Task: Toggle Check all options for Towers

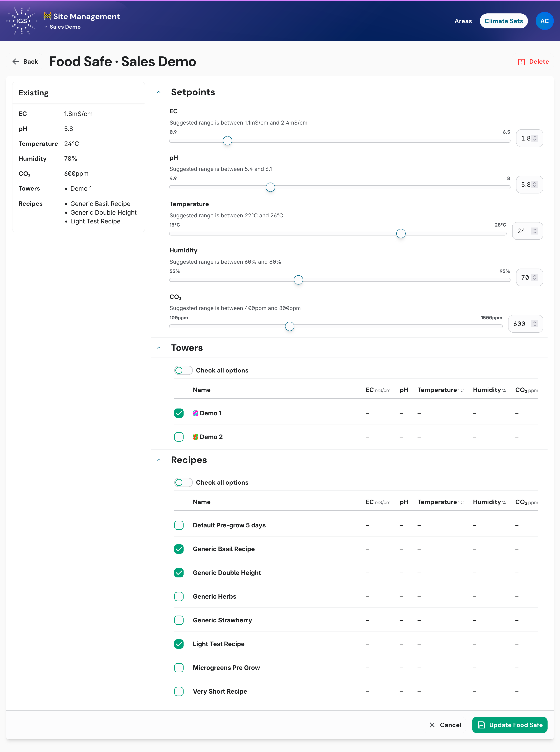Action: pyautogui.click(x=183, y=370)
